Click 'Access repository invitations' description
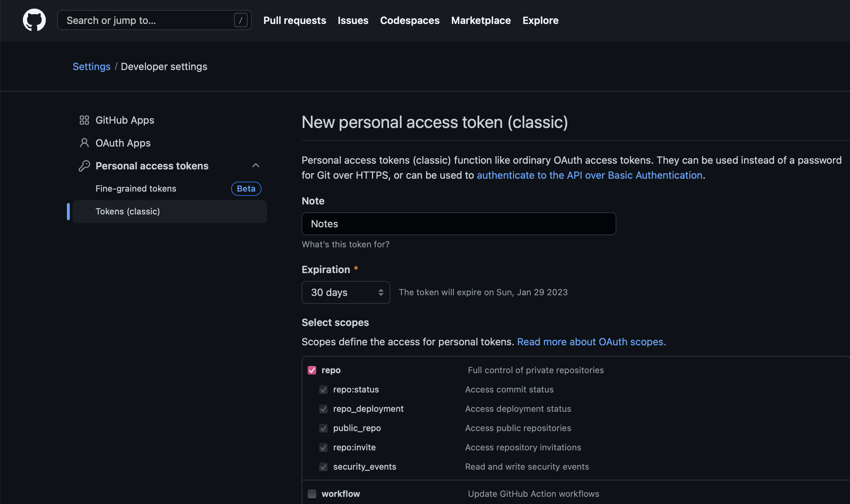 [523, 448]
